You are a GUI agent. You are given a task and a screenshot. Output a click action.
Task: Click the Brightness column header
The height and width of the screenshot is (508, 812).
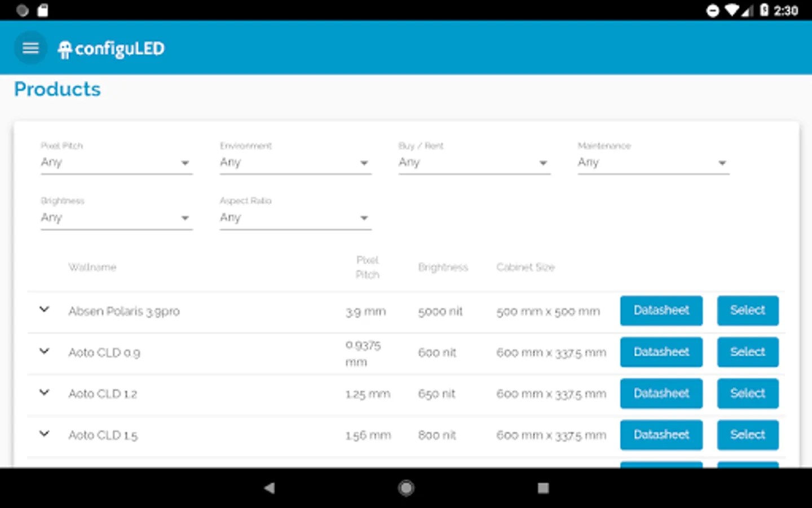click(x=443, y=267)
